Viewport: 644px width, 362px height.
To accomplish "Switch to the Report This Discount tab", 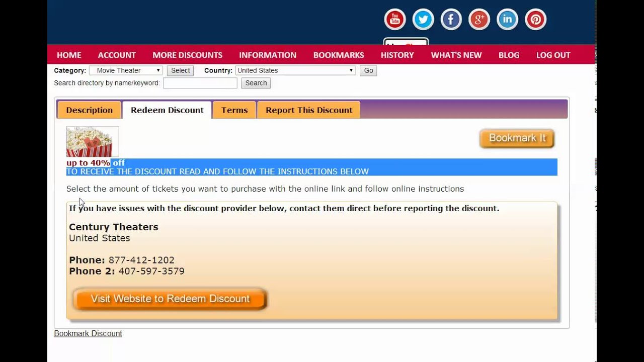I will click(309, 110).
